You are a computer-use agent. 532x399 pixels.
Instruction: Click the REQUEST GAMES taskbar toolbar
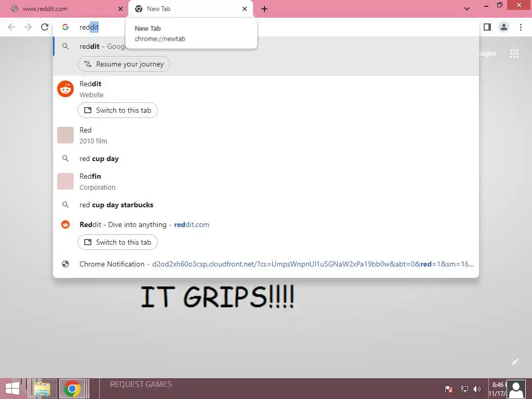pos(141,384)
